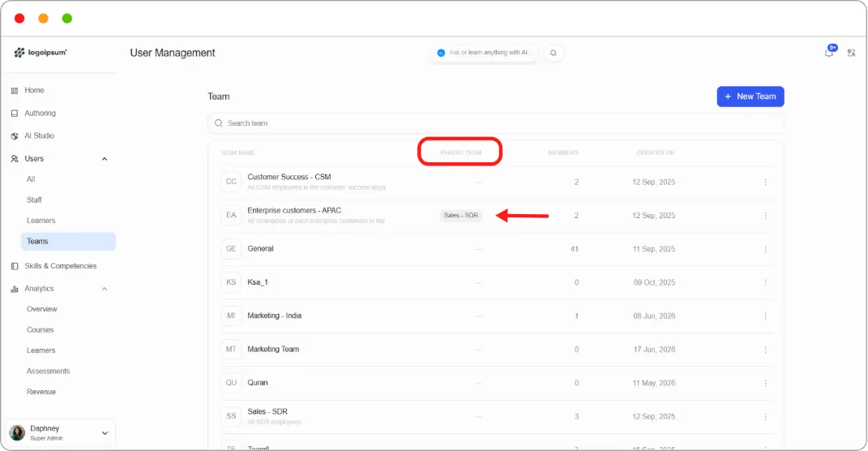Click the GE avatar badge
The width and height of the screenshot is (868, 451).
coord(231,249)
